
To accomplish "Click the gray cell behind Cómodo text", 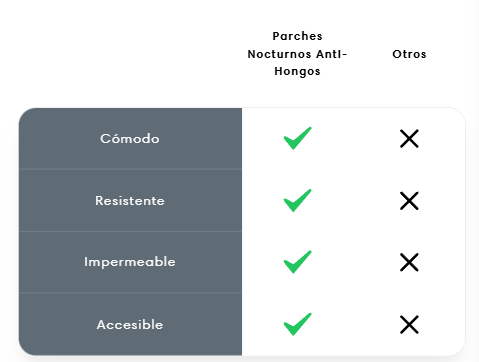I will pyautogui.click(x=130, y=138).
